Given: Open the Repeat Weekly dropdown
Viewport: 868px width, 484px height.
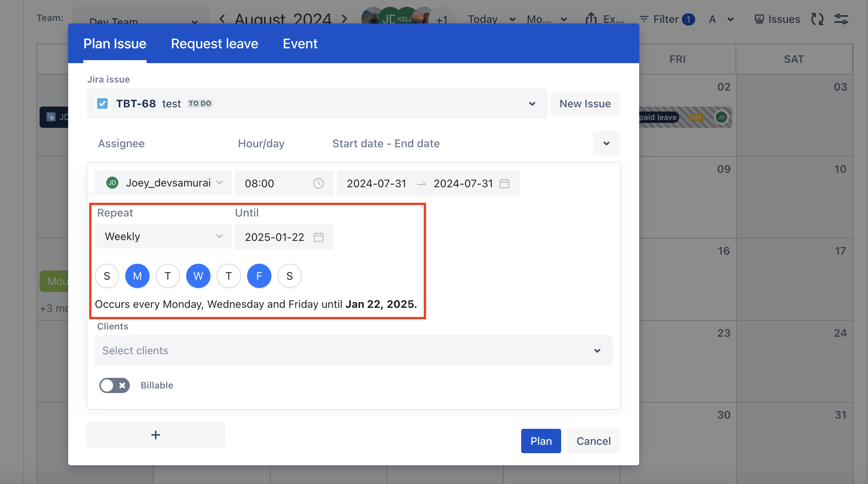Looking at the screenshot, I should tap(163, 236).
